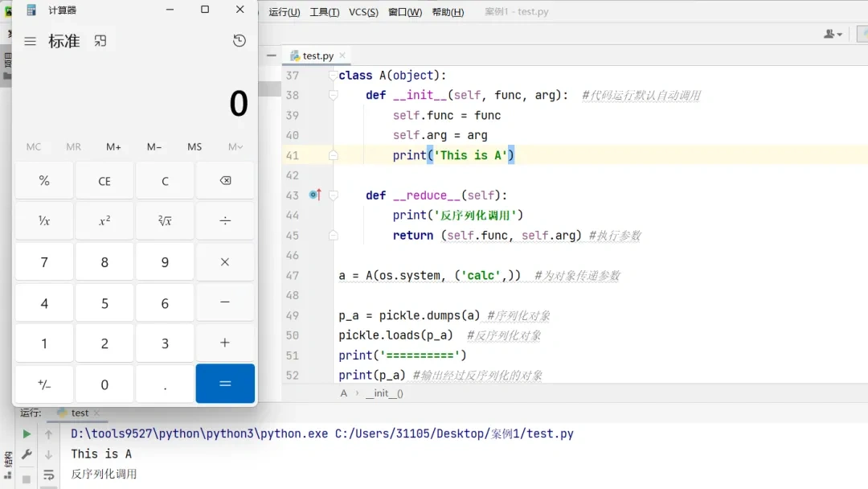Click the calculator backspace key

pyautogui.click(x=225, y=180)
